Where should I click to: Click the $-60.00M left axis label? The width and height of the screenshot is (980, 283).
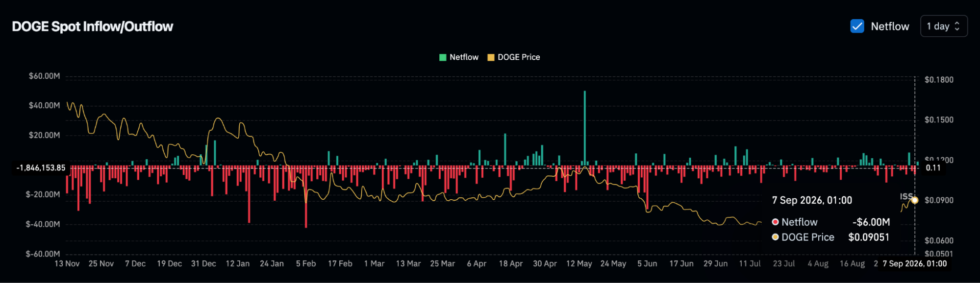43,254
